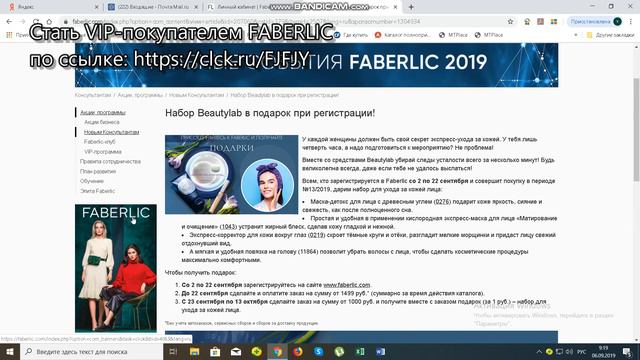
Task: Open the Где купить bookmark
Action: [351, 35]
